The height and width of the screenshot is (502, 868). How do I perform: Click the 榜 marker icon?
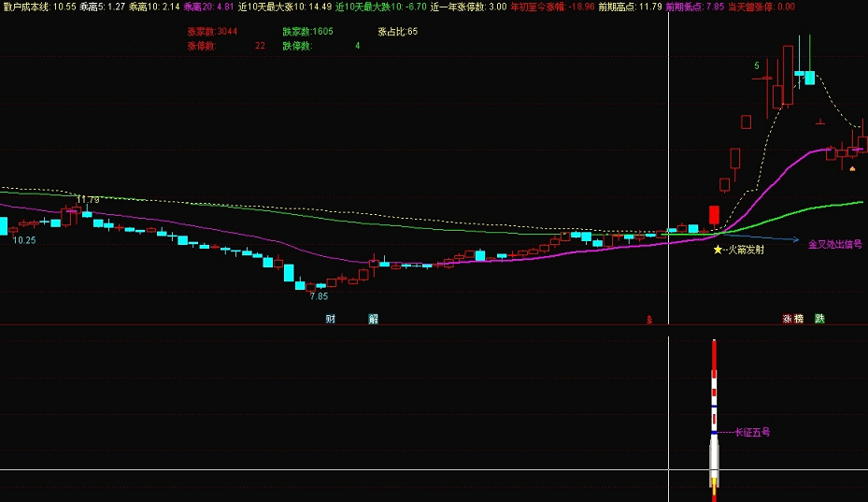pyautogui.click(x=799, y=319)
